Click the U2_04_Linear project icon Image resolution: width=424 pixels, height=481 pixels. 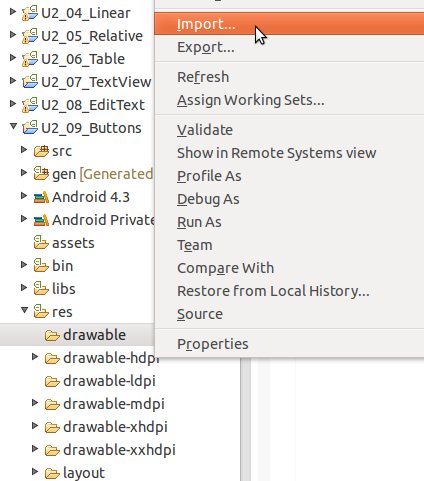(x=30, y=13)
